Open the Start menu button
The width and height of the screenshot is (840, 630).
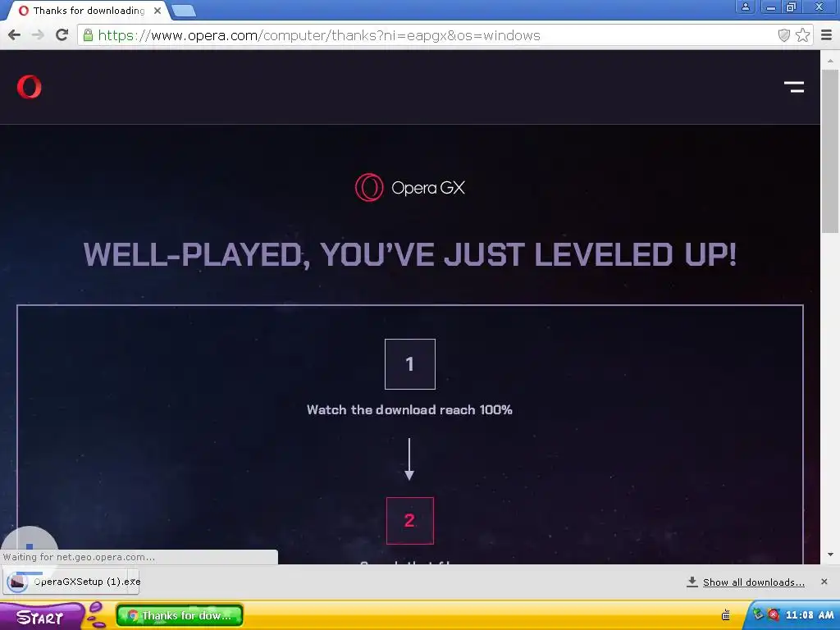(x=41, y=617)
